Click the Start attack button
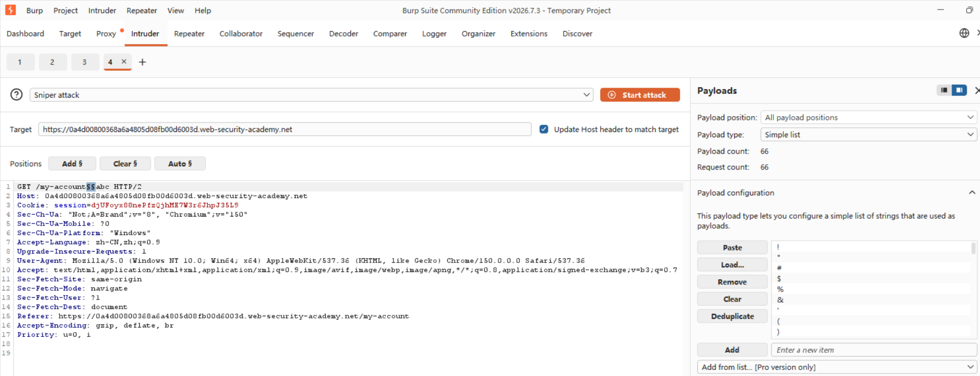980x376 pixels. pos(640,95)
